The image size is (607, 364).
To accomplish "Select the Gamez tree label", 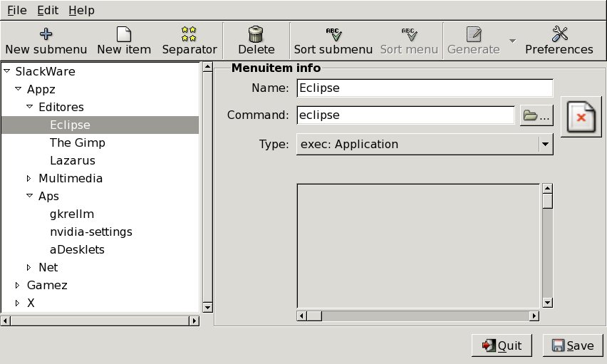I will click(47, 285).
